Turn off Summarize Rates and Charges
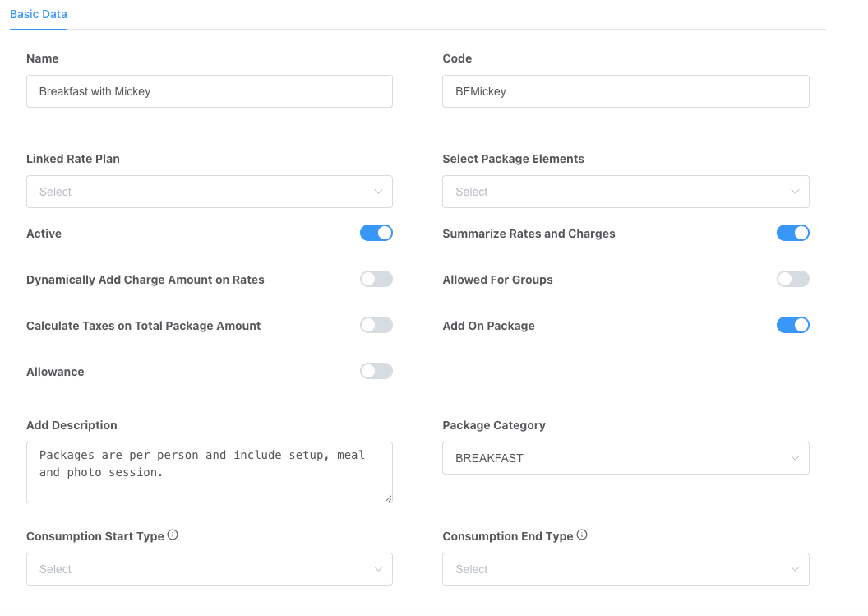The image size is (868, 616). point(792,234)
